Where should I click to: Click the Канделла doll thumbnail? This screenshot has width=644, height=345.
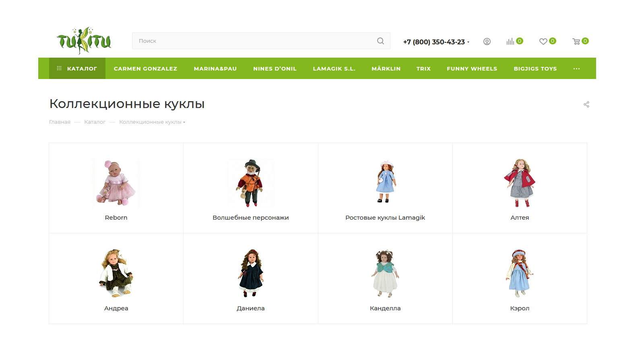click(x=386, y=274)
